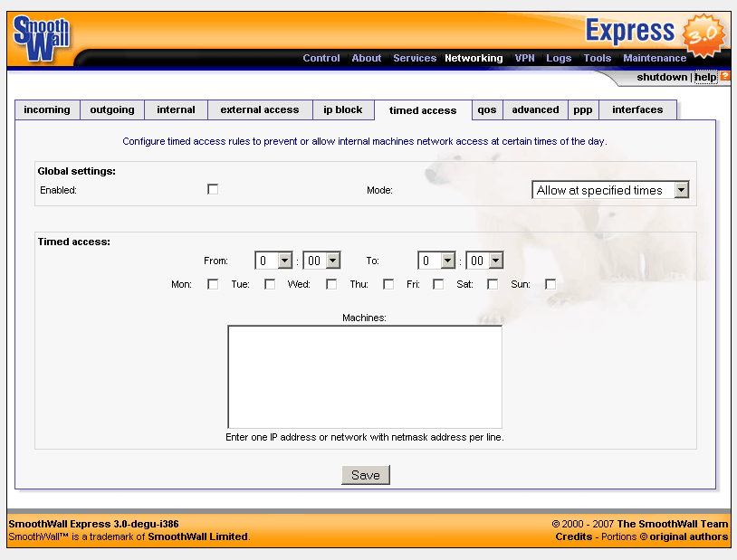Open the To hour dropdown

point(436,261)
